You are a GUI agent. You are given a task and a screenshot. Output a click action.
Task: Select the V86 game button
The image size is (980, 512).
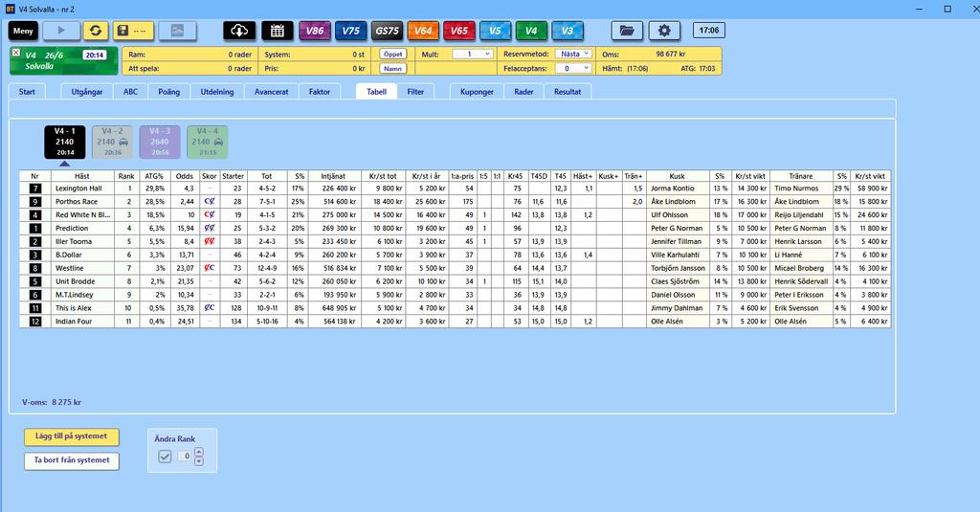(x=315, y=31)
